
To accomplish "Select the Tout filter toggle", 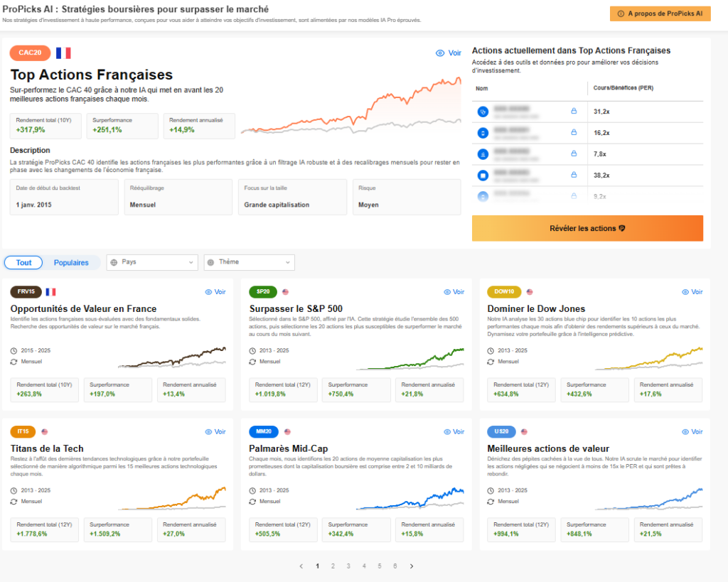I will coord(24,262).
